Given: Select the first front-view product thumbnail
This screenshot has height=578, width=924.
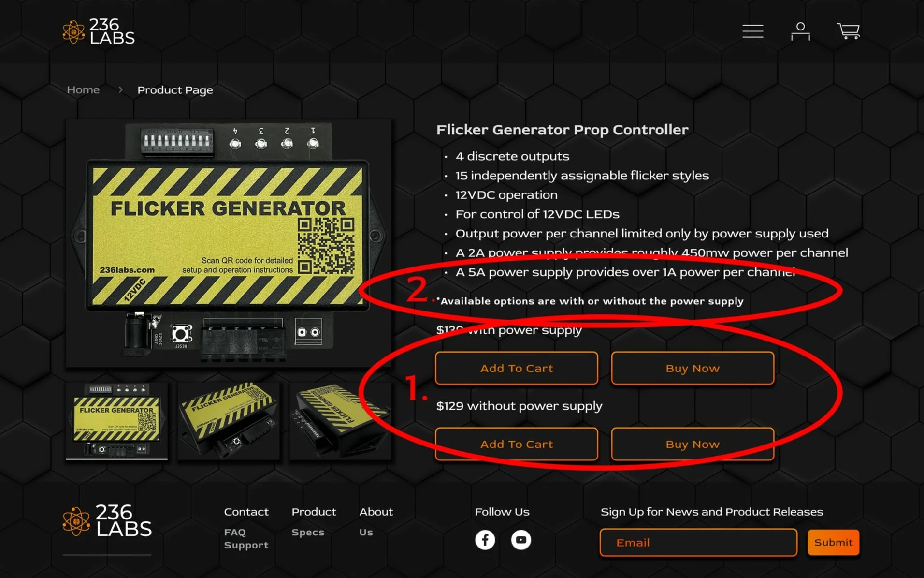Looking at the screenshot, I should [x=116, y=421].
